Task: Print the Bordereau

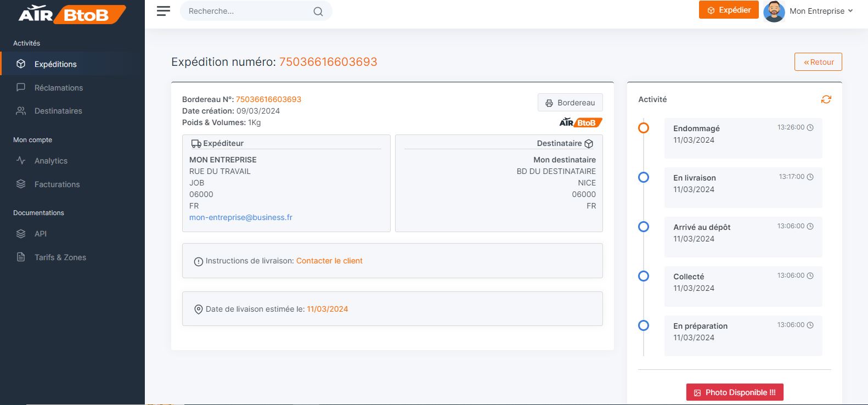Action: [570, 103]
